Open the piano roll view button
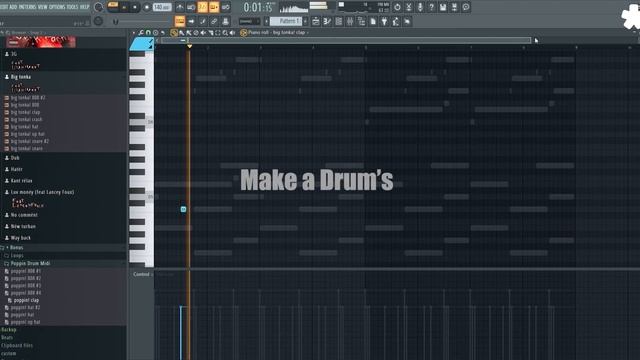The width and height of the screenshot is (640, 360). pos(327,21)
